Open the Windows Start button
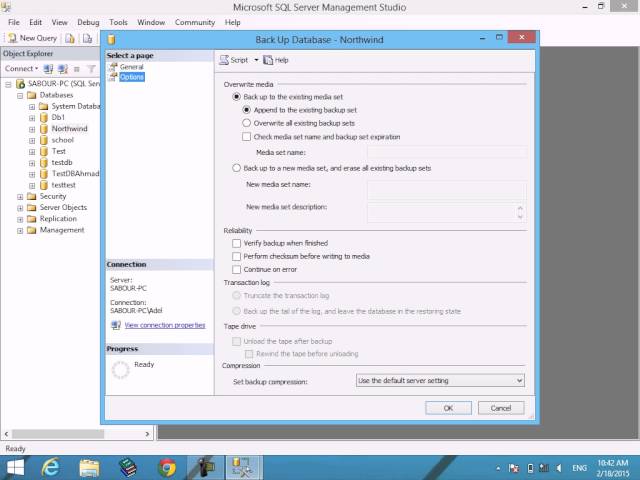Viewport: 640px width, 480px height. point(16,468)
